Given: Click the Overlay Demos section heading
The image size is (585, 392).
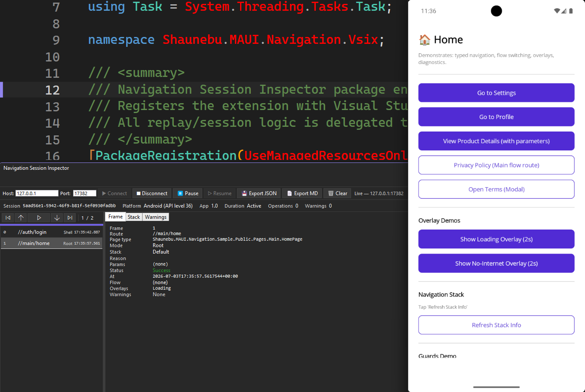Looking at the screenshot, I should (439, 220).
